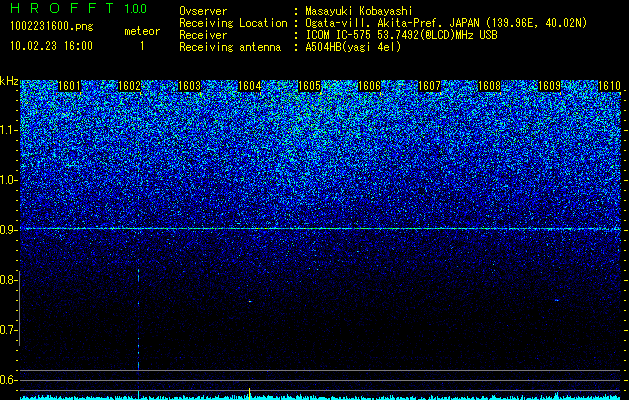Select the file name 1002231600.png
This screenshot has height=400, width=629.
coord(52,27)
